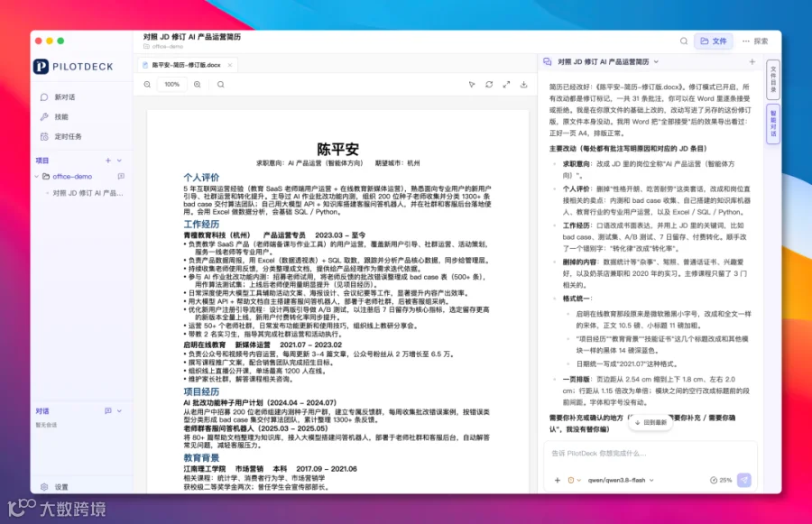This screenshot has height=524, width=812.
Task: Toggle the 文件 panel button
Action: coord(714,41)
